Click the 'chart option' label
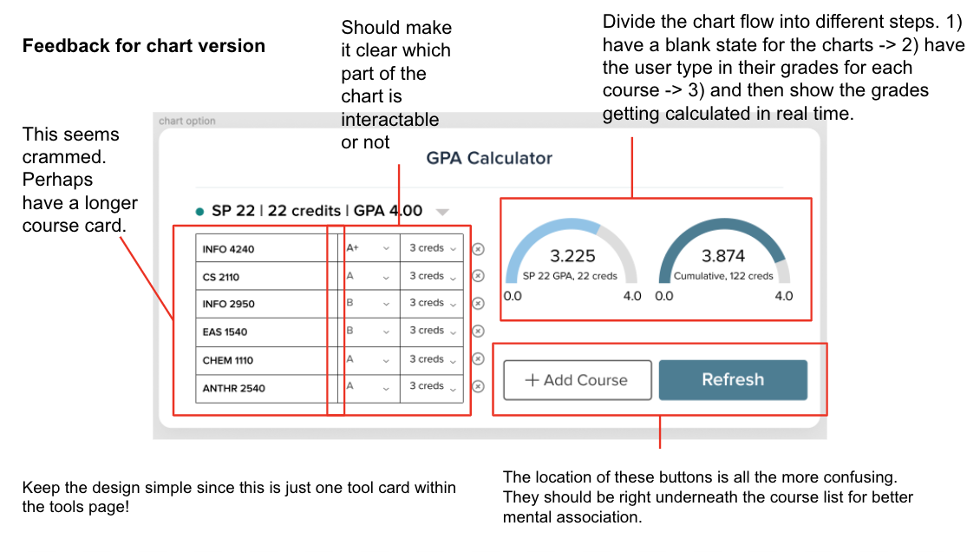Viewport: 980px width, 552px height. pyautogui.click(x=186, y=121)
